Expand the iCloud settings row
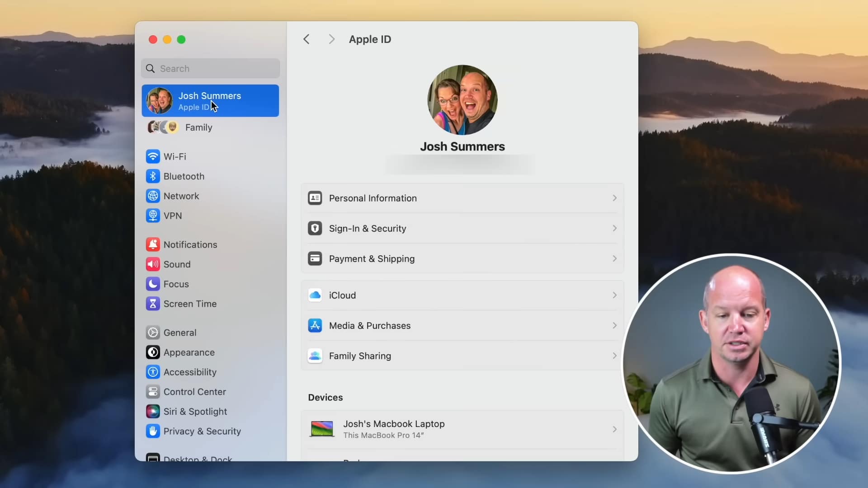 [462, 295]
